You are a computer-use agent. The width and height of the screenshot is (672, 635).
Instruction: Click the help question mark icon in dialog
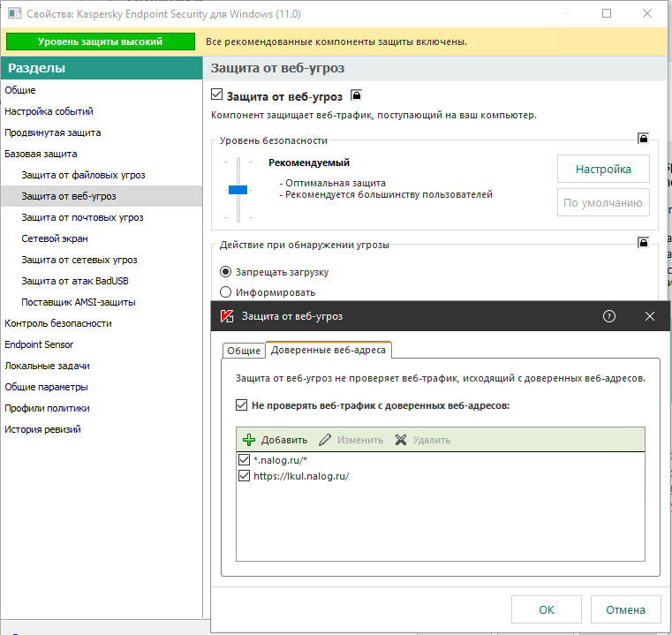[608, 316]
